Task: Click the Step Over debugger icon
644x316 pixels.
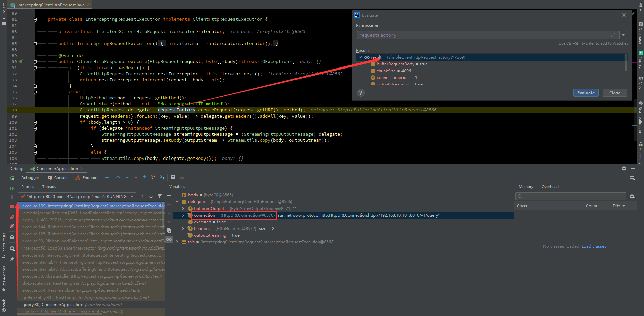Action: [118, 177]
